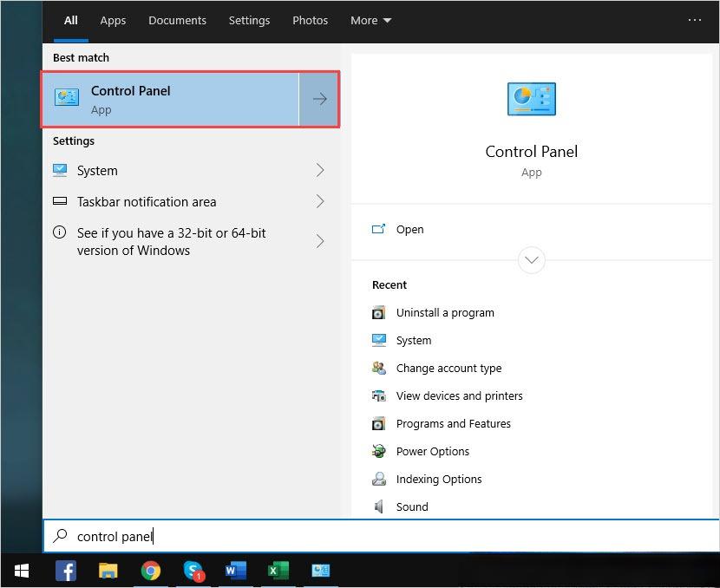The image size is (720, 588).
Task: Click the recent System icon
Action: (x=379, y=340)
